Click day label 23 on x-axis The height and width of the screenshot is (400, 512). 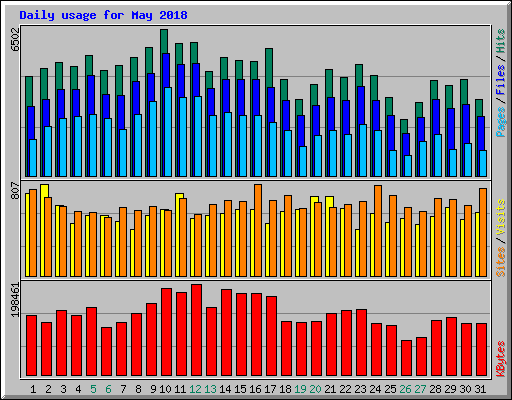coord(360,389)
